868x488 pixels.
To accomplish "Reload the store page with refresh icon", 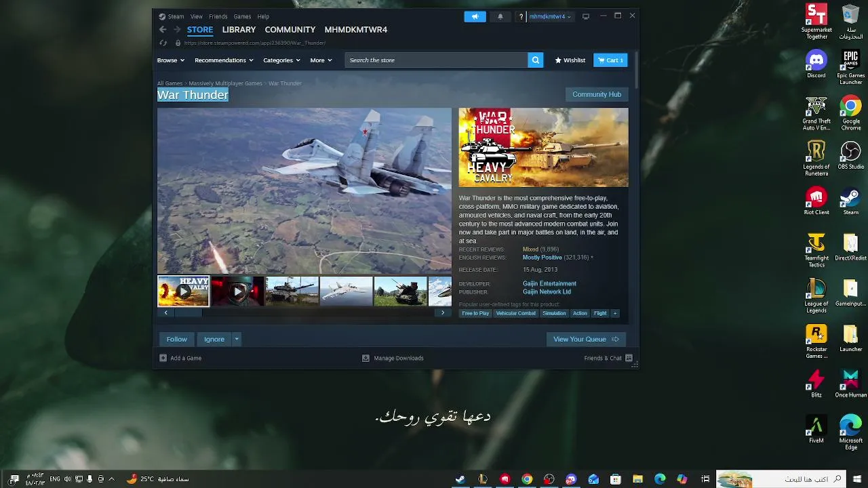I will (x=163, y=43).
